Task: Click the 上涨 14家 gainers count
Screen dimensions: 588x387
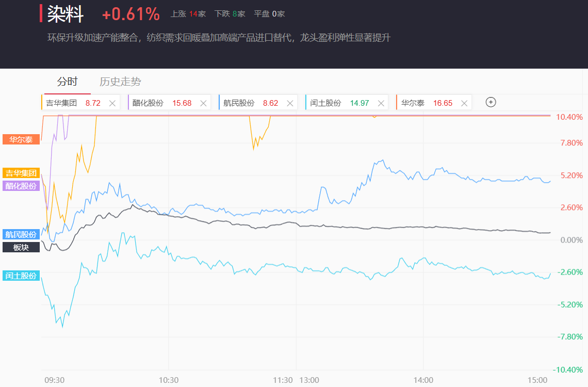Action: pyautogui.click(x=188, y=14)
